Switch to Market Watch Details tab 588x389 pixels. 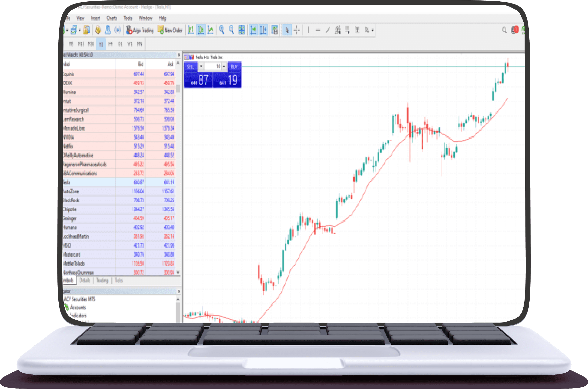click(85, 280)
